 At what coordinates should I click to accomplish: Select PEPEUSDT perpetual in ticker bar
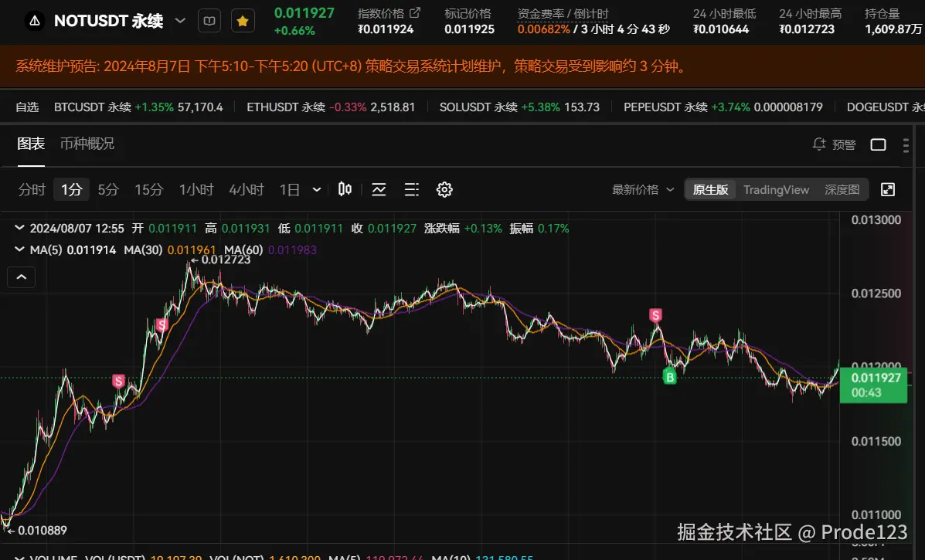click(723, 107)
